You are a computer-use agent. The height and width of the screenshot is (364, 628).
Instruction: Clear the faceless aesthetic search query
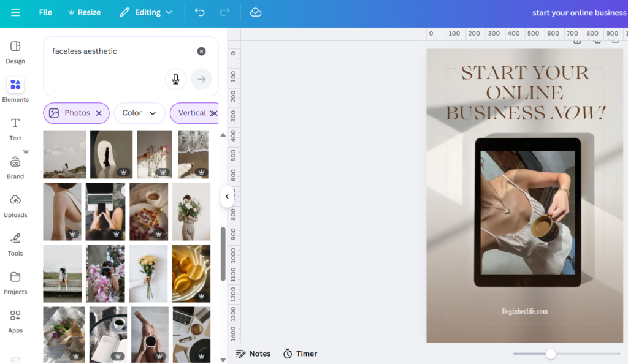(x=201, y=51)
